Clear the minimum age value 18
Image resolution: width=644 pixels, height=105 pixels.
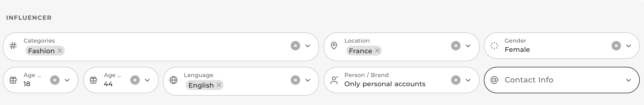coord(55,80)
